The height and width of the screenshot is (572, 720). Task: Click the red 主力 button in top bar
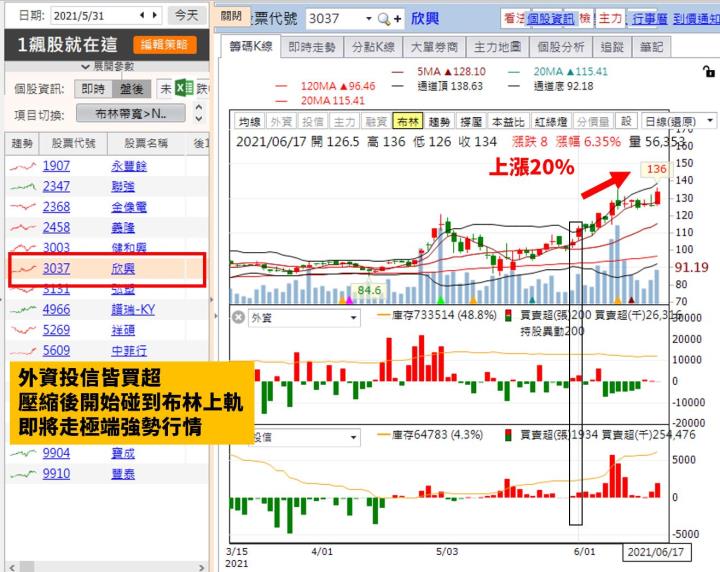click(610, 19)
